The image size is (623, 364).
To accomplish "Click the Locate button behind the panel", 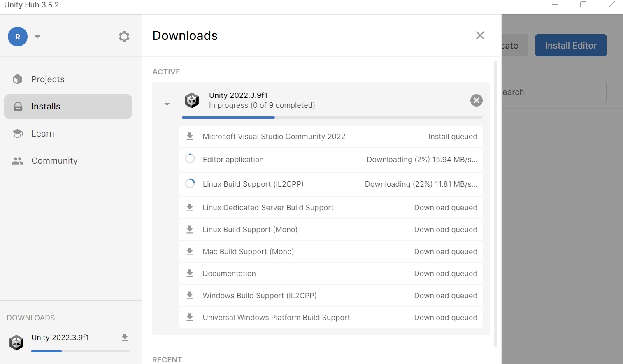I will click(514, 45).
